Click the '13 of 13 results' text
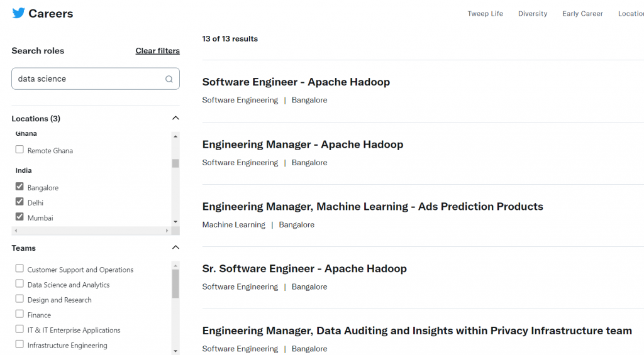 pyautogui.click(x=230, y=39)
